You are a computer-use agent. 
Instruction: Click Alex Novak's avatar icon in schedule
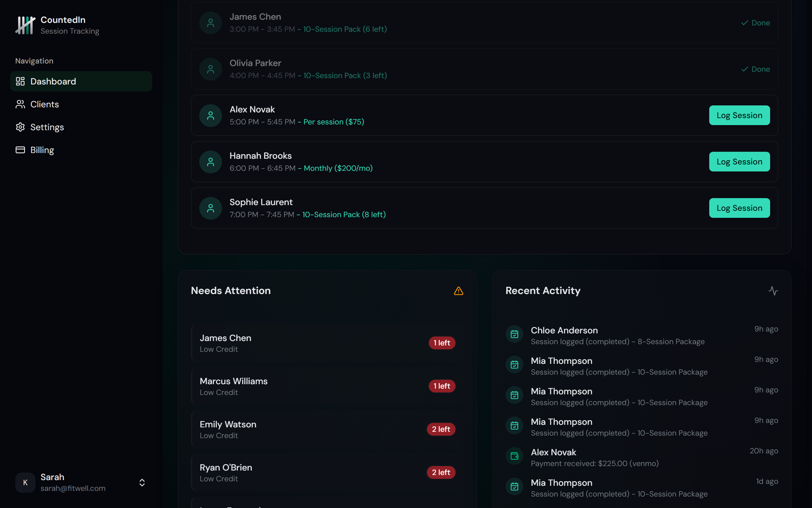(x=210, y=116)
